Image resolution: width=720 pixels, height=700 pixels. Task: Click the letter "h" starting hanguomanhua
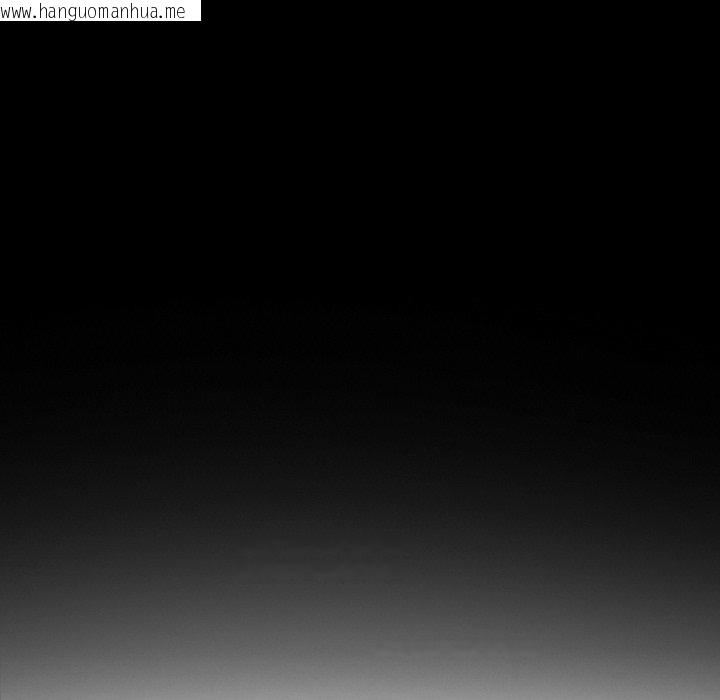(x=45, y=12)
